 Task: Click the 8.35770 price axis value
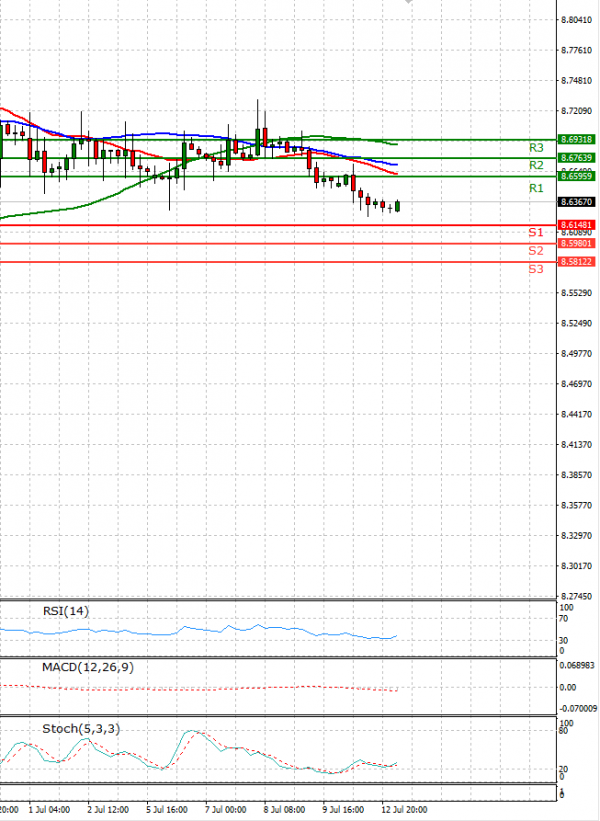[x=576, y=505]
